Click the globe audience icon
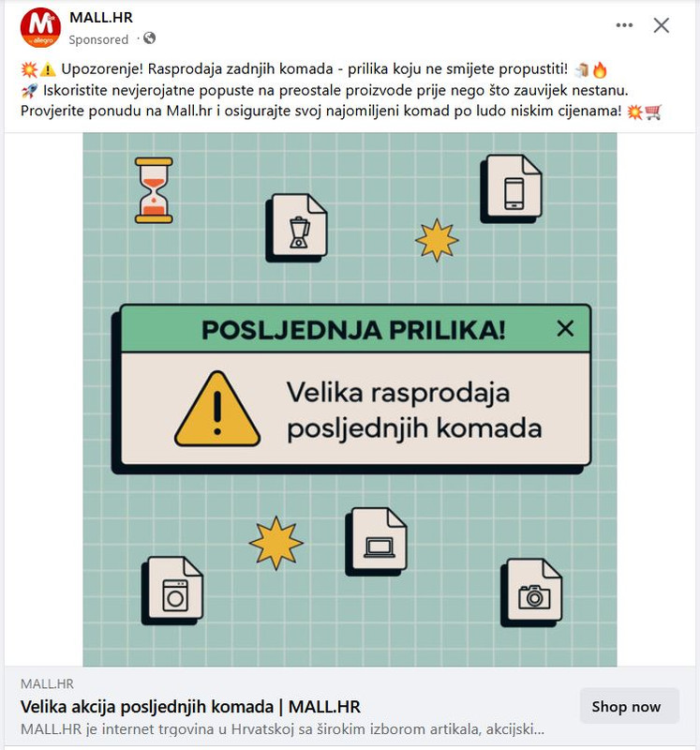This screenshot has height=750, width=700. [x=149, y=37]
